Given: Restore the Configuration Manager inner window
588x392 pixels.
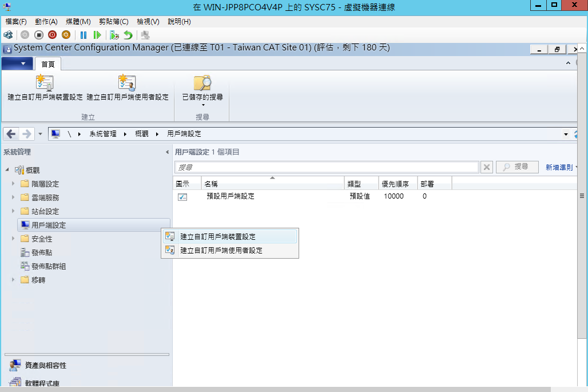Looking at the screenshot, I should click(x=557, y=50).
